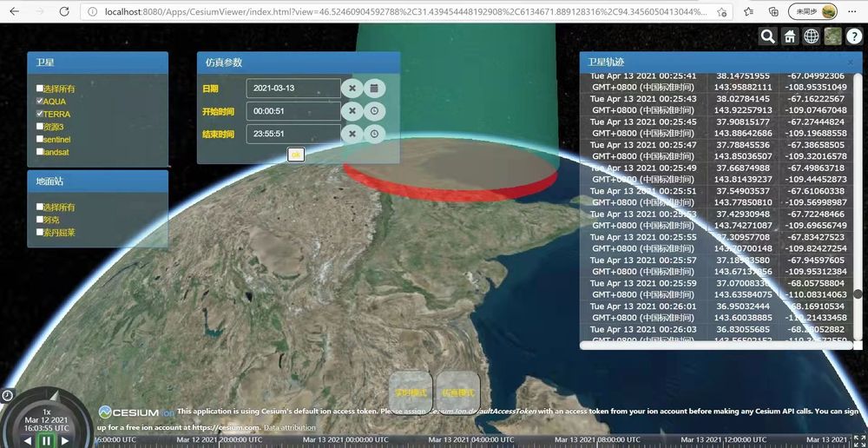The width and height of the screenshot is (868, 448).
Task: Play the animation in reverse
Action: click(28, 441)
